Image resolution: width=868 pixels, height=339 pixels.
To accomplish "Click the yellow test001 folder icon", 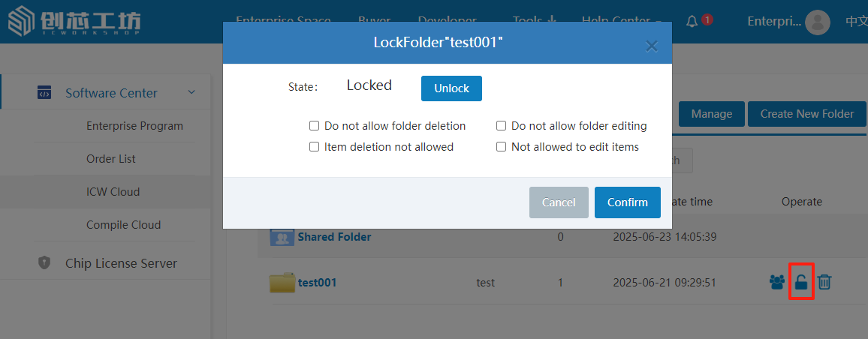I will pyautogui.click(x=282, y=283).
